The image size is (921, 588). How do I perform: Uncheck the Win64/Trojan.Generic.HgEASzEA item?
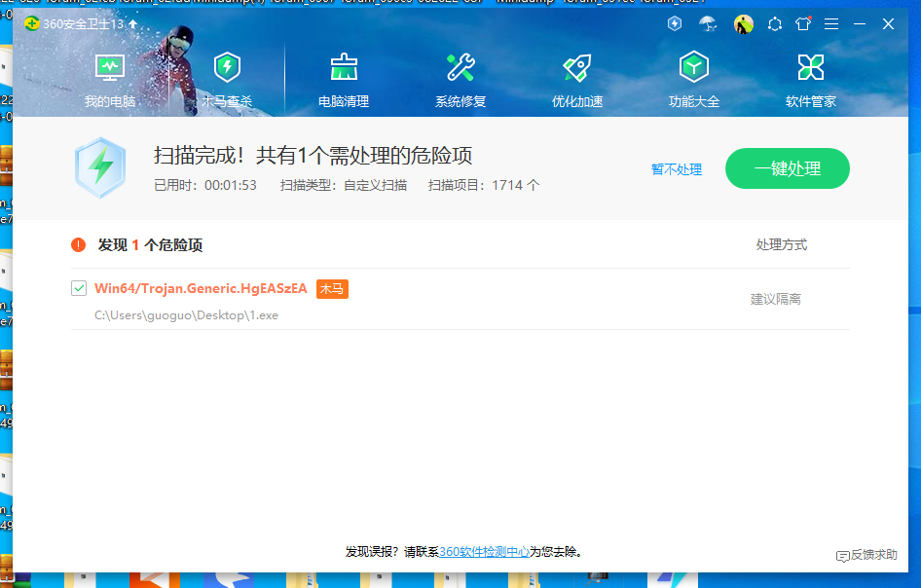(x=79, y=288)
